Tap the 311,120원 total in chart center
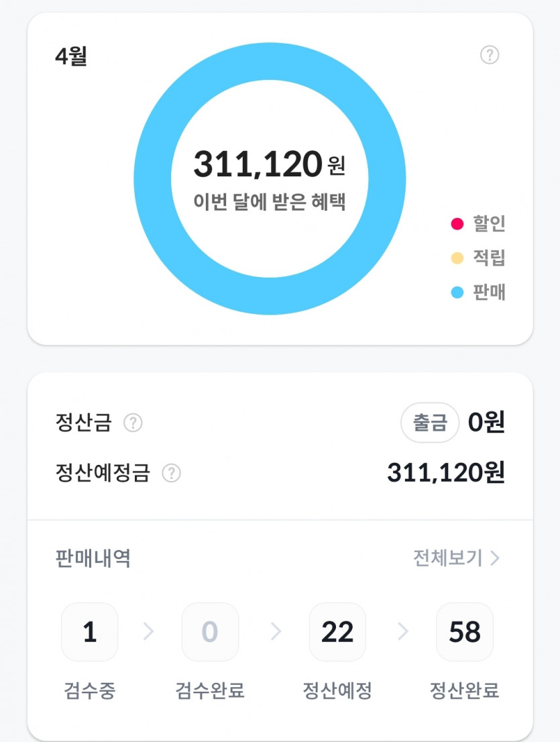 click(x=269, y=165)
